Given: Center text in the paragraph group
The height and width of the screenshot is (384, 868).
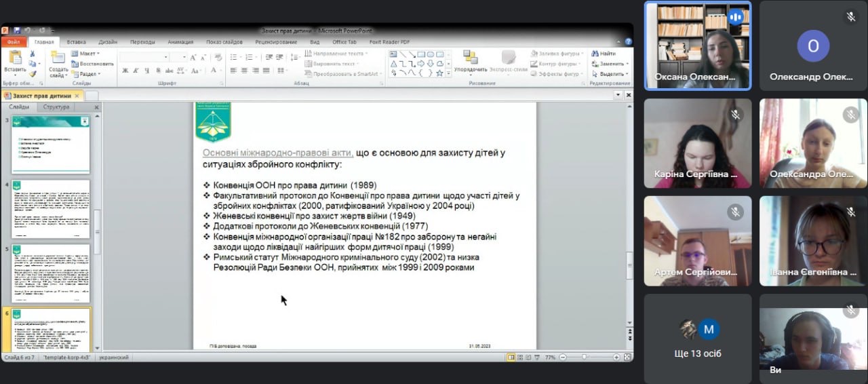Looking at the screenshot, I should [245, 71].
